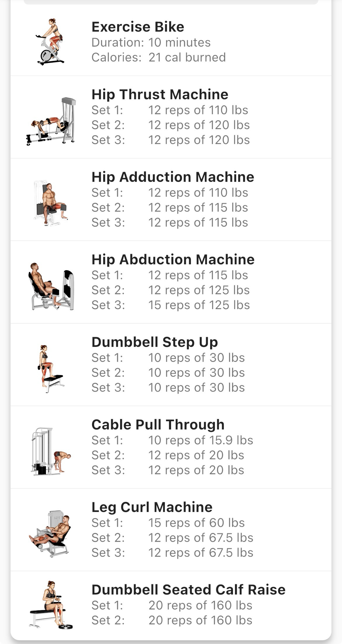Screen dimensions: 342x644
Task: Open Dumbbell Seated Calf Raise heading
Action: pyautogui.click(x=188, y=590)
